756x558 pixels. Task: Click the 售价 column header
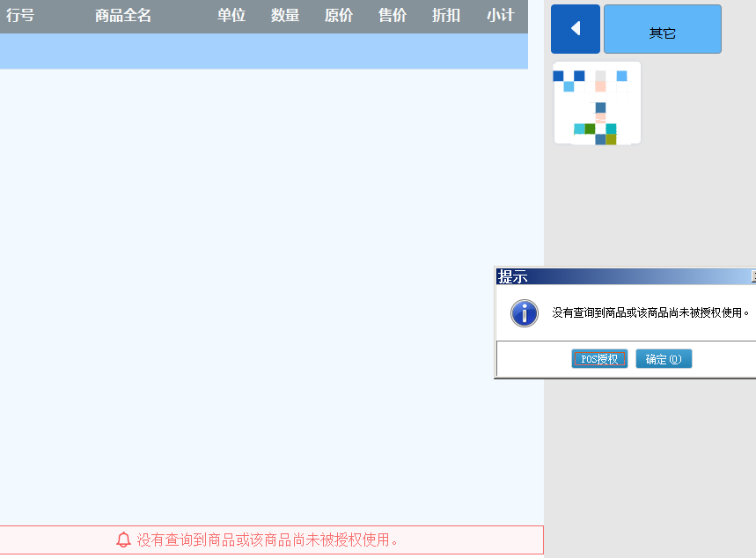pyautogui.click(x=393, y=16)
